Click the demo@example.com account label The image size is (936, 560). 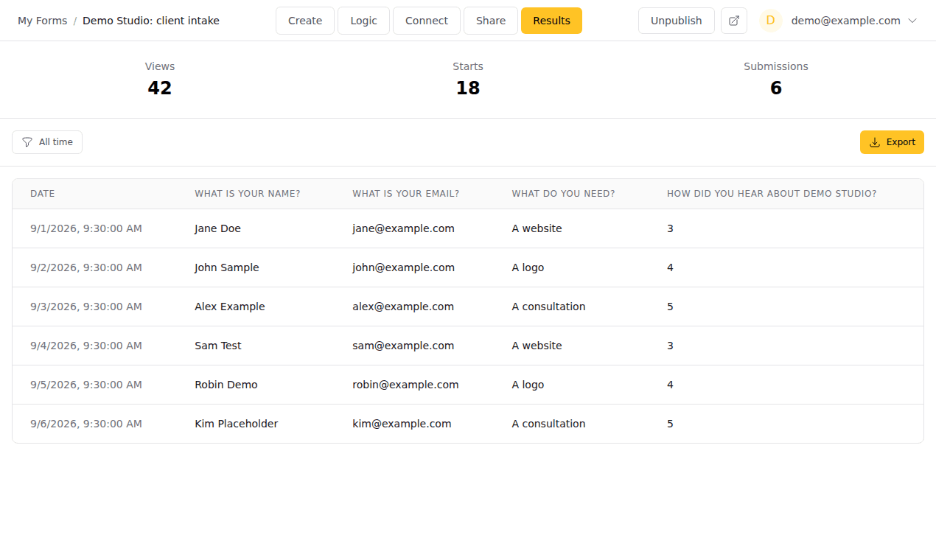pyautogui.click(x=845, y=21)
